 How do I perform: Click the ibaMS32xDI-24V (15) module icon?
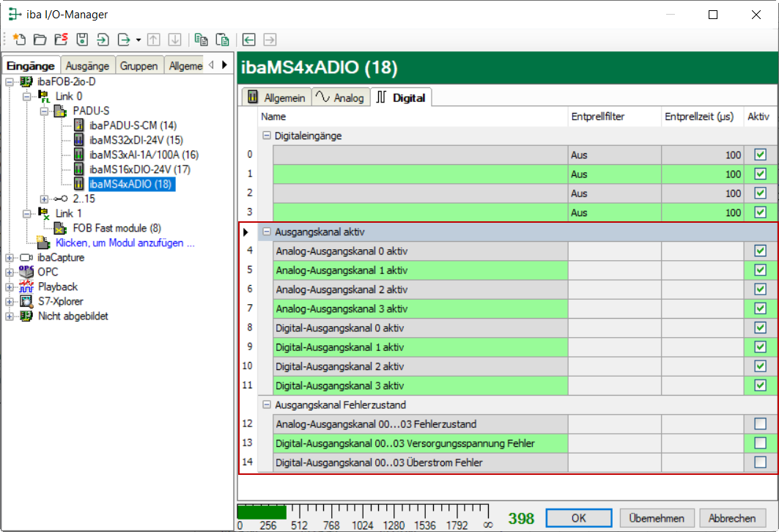[x=79, y=140]
